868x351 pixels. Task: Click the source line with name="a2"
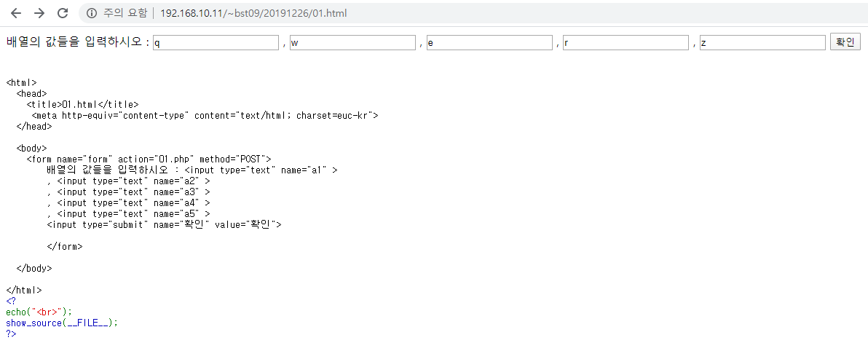pyautogui.click(x=128, y=181)
